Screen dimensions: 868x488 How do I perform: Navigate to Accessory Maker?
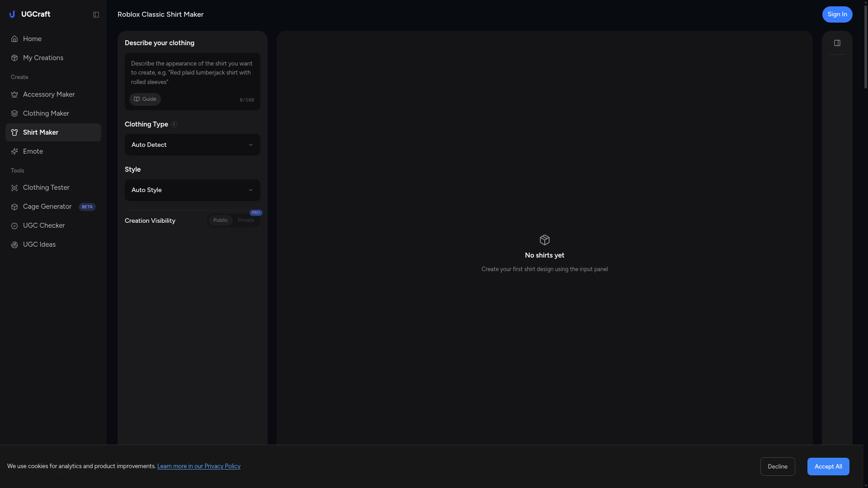[x=53, y=94]
